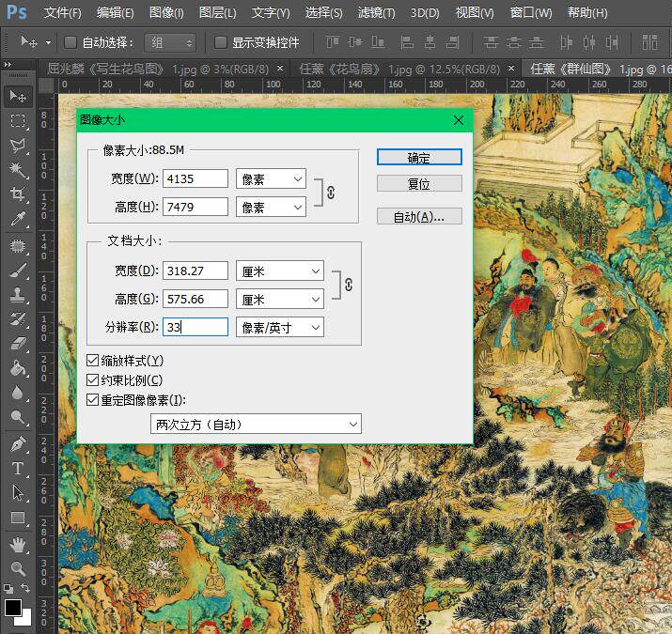Uncheck the 重定图像像素 checkbox

[x=92, y=400]
